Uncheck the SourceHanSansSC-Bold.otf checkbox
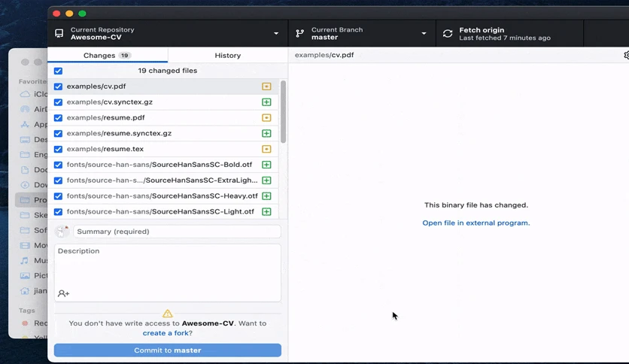629x364 pixels. tap(58, 165)
